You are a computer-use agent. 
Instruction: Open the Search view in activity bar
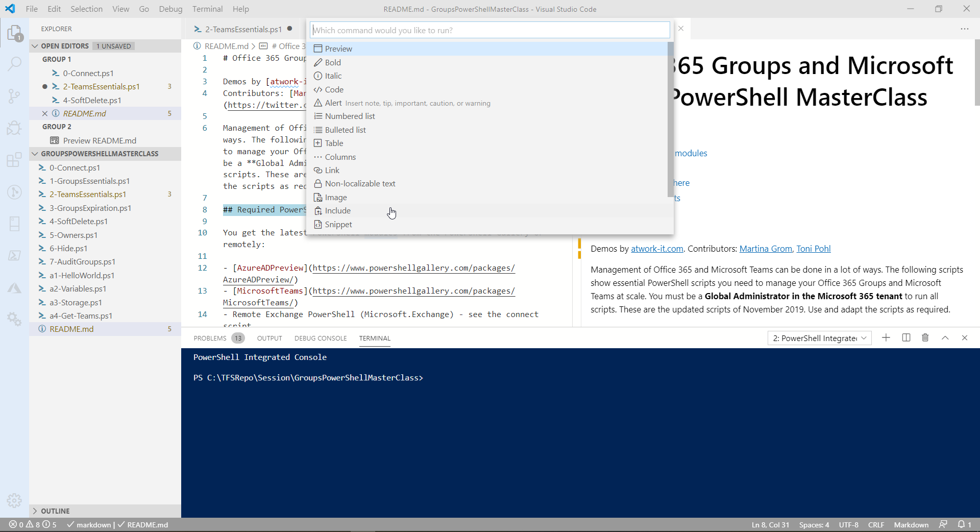click(x=14, y=64)
